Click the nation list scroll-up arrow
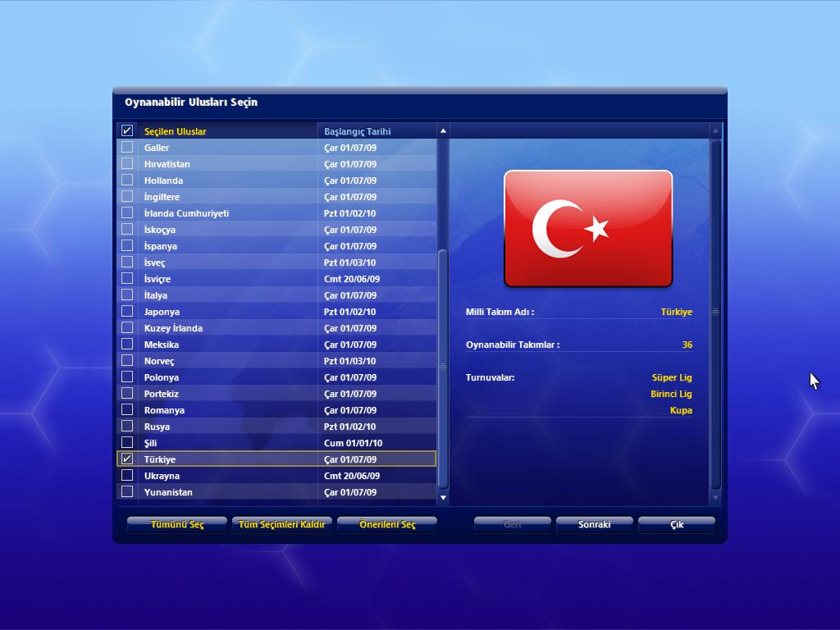Viewport: 840px width, 630px height. point(443,130)
